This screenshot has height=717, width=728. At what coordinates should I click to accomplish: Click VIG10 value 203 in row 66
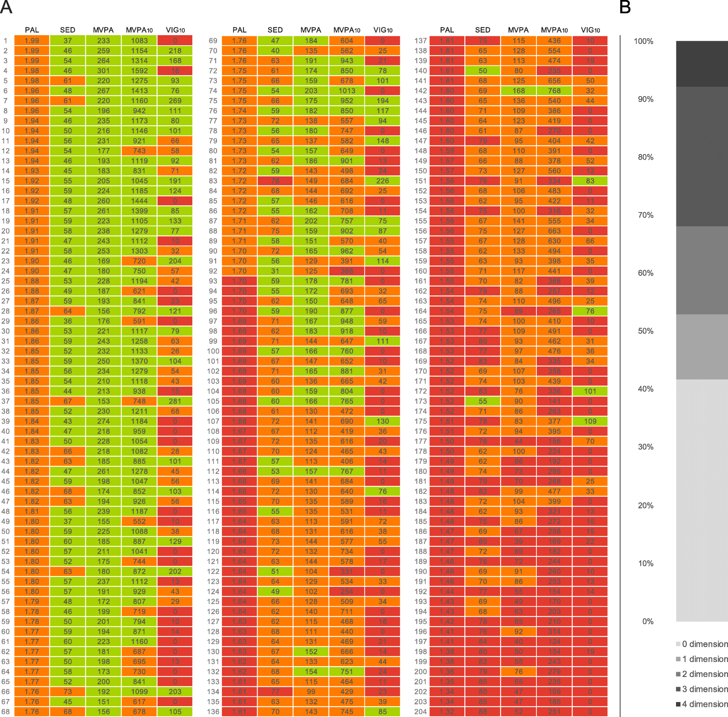(175, 692)
